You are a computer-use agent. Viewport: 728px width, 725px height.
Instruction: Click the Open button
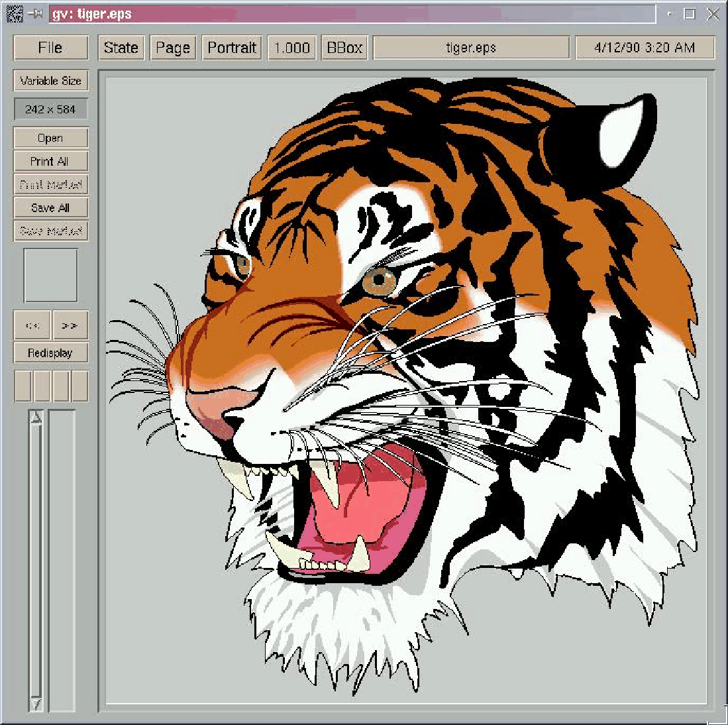tap(50, 138)
